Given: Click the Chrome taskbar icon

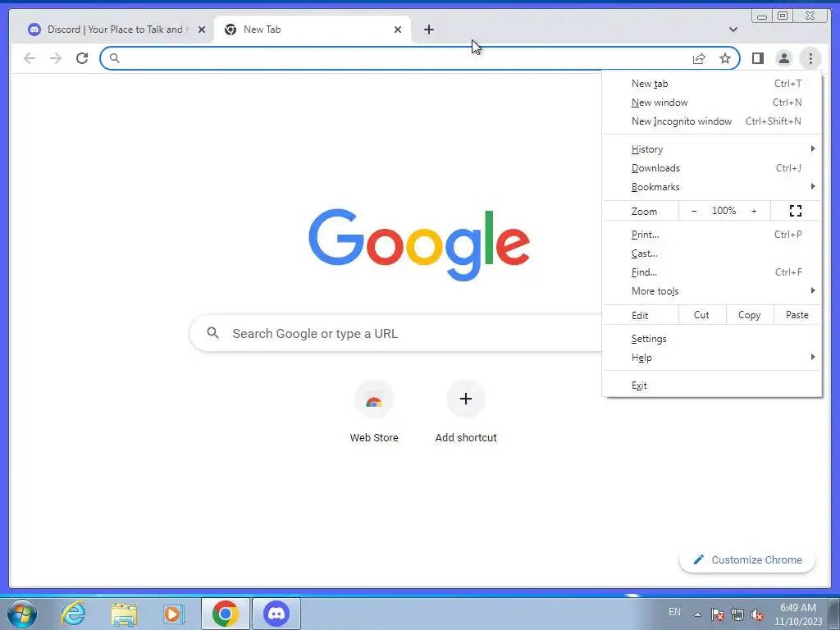Looking at the screenshot, I should coord(226,614).
